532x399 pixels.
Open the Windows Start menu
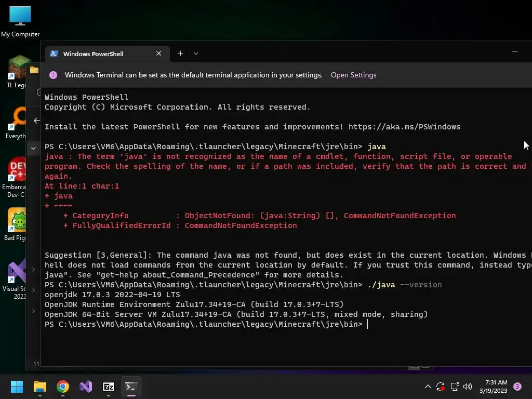point(17,387)
